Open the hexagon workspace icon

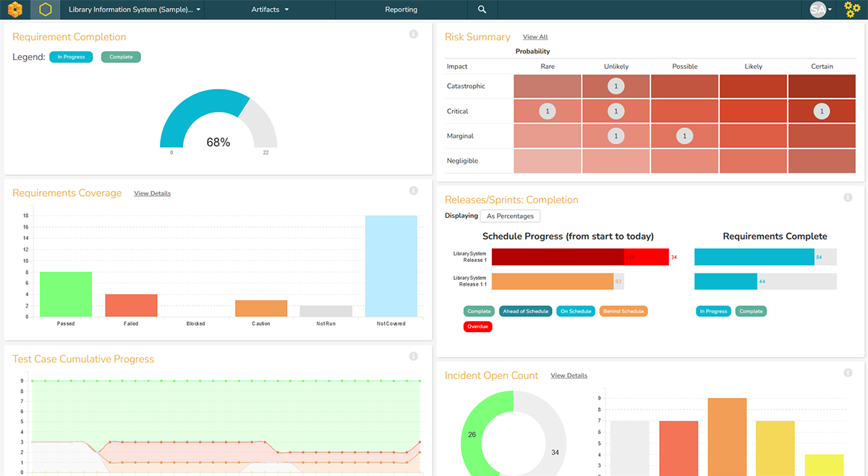click(46, 10)
